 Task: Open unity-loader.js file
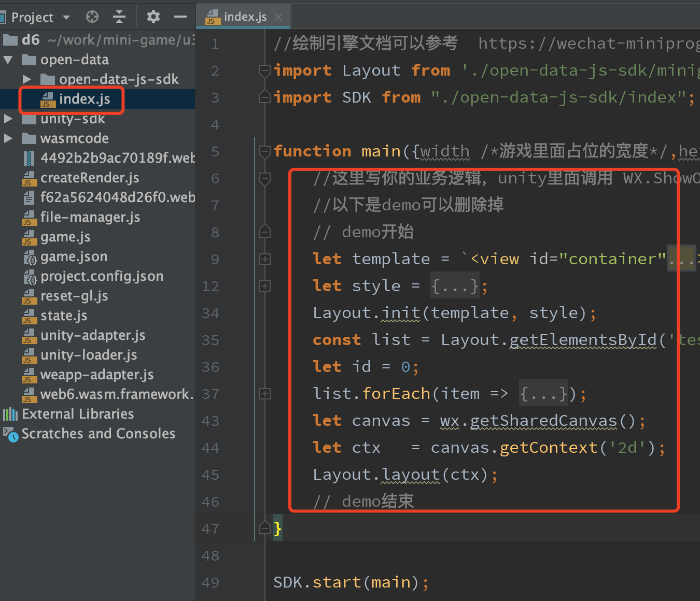click(x=89, y=355)
